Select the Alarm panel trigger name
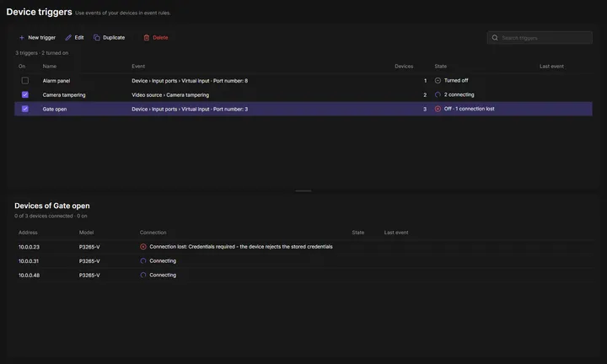 tap(56, 81)
